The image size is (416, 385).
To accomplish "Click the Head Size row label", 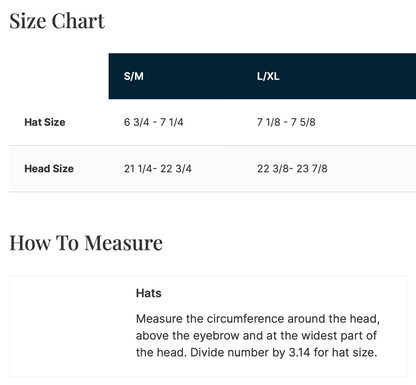I will click(49, 168).
